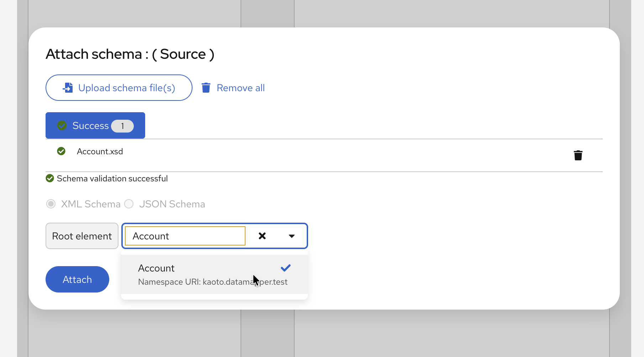644x357 pixels.
Task: Delete Account.xsd using the trash icon
Action: click(x=578, y=155)
